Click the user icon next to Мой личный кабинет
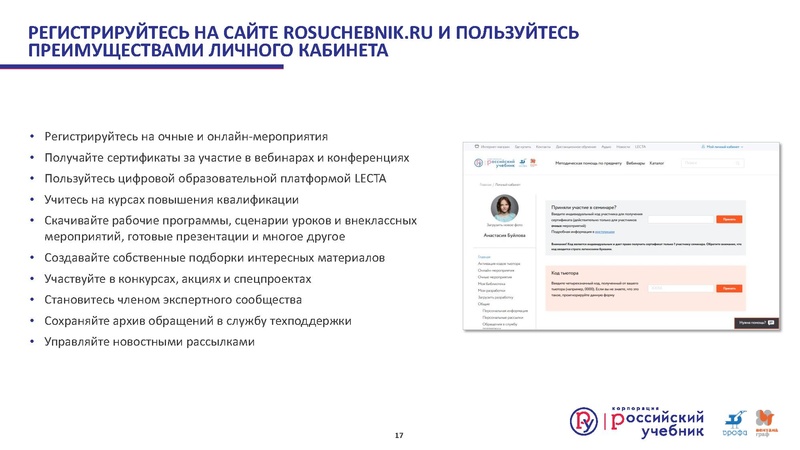 pos(703,146)
